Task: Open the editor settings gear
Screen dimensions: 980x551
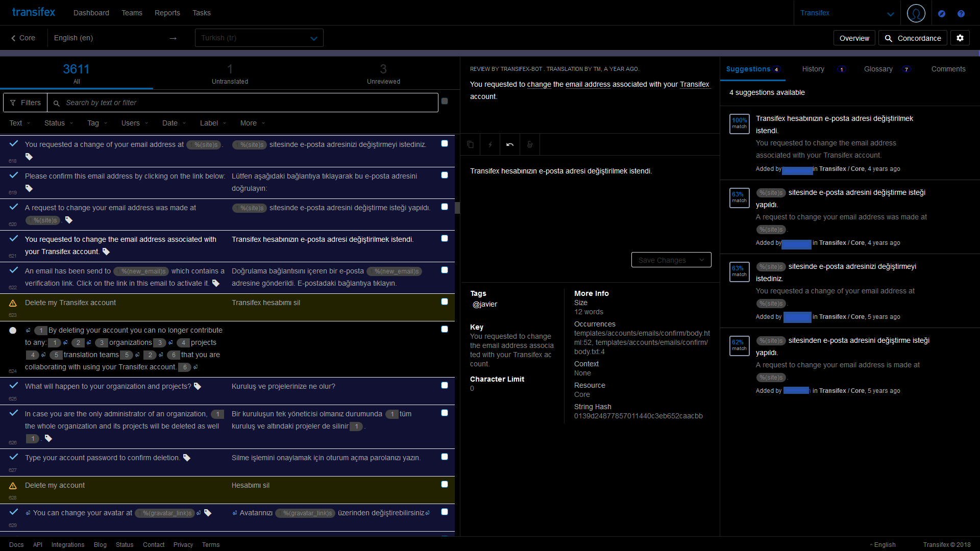Action: [x=960, y=38]
